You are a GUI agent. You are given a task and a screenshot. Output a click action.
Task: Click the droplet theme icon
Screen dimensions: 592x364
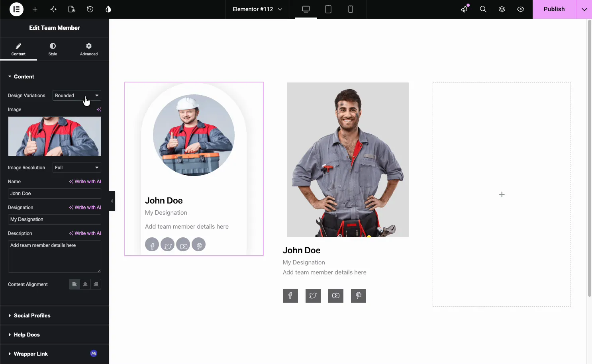108,9
